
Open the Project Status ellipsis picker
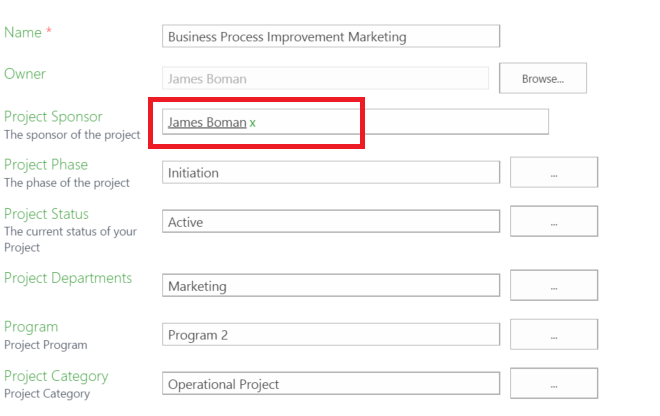(553, 222)
